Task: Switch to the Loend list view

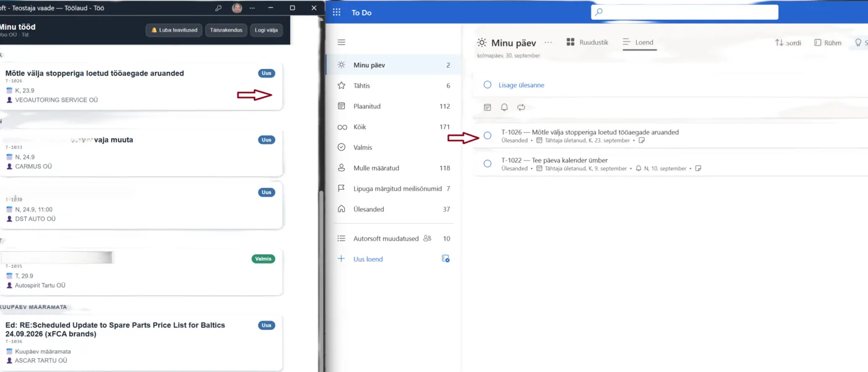Action: (638, 42)
